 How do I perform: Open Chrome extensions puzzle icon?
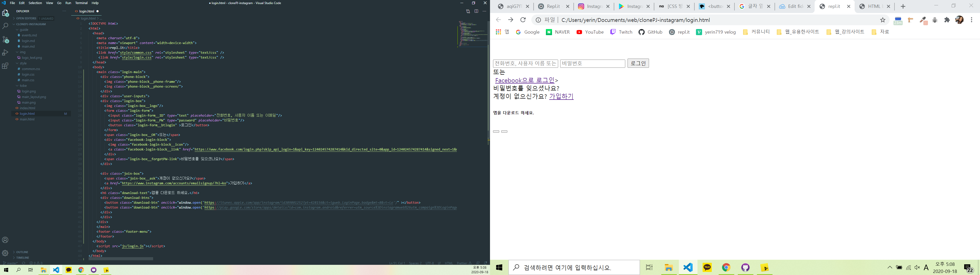pyautogui.click(x=947, y=20)
